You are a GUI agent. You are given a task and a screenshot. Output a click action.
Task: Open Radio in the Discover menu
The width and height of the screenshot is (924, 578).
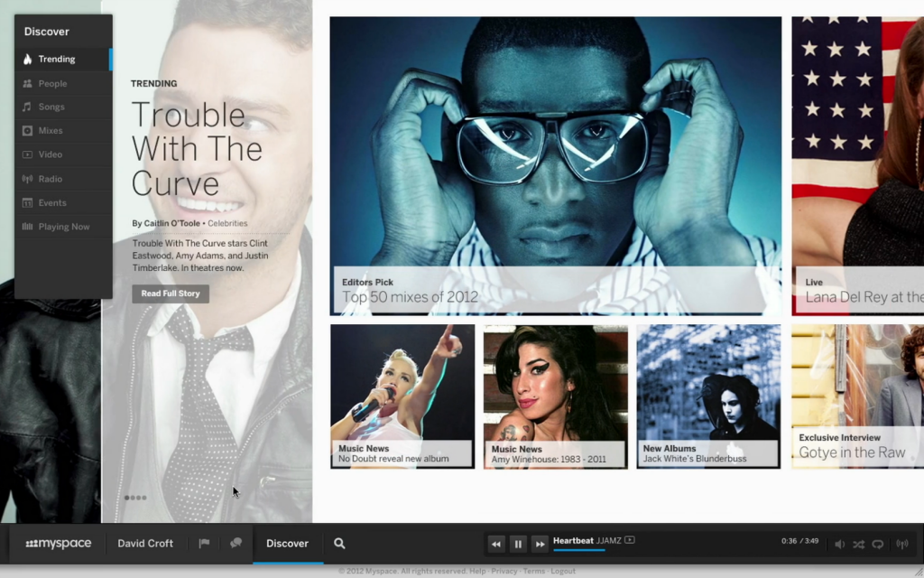(x=63, y=179)
